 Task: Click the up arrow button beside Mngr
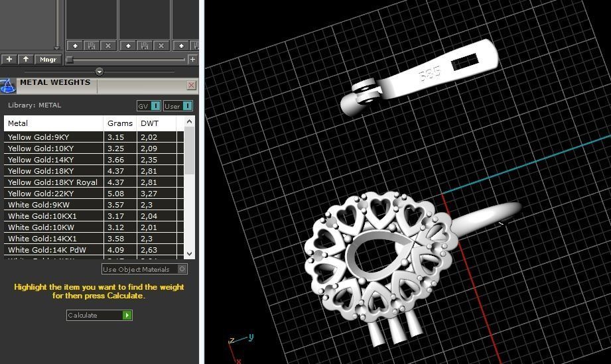click(x=26, y=59)
